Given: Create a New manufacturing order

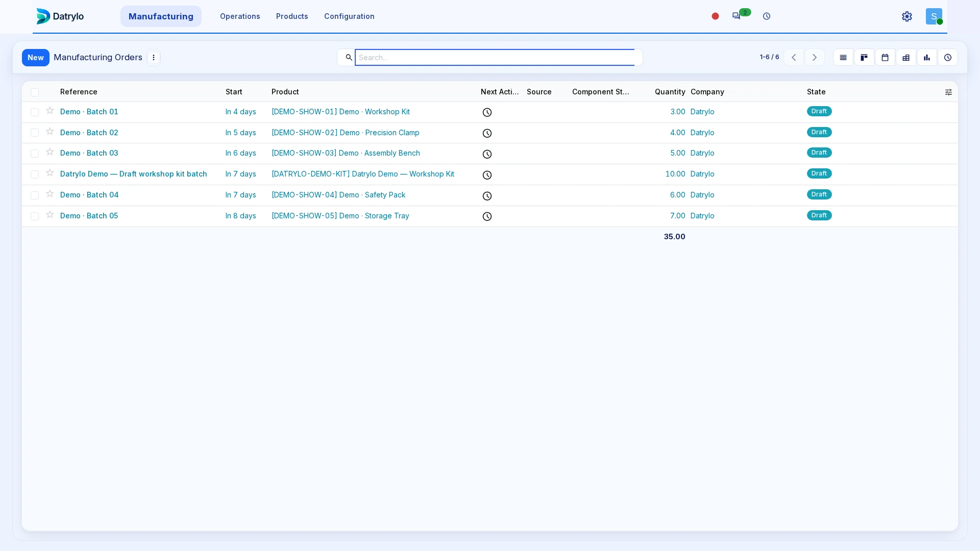Looking at the screenshot, I should (x=36, y=58).
